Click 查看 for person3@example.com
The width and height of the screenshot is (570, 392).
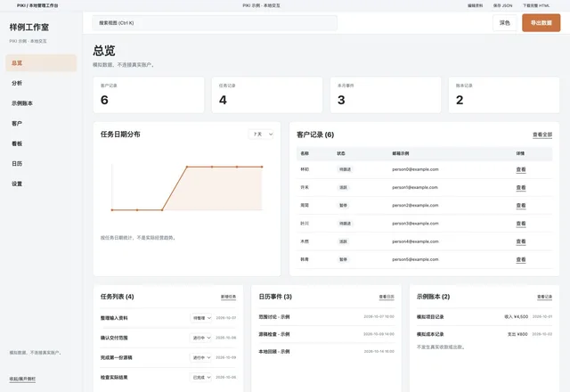521,224
